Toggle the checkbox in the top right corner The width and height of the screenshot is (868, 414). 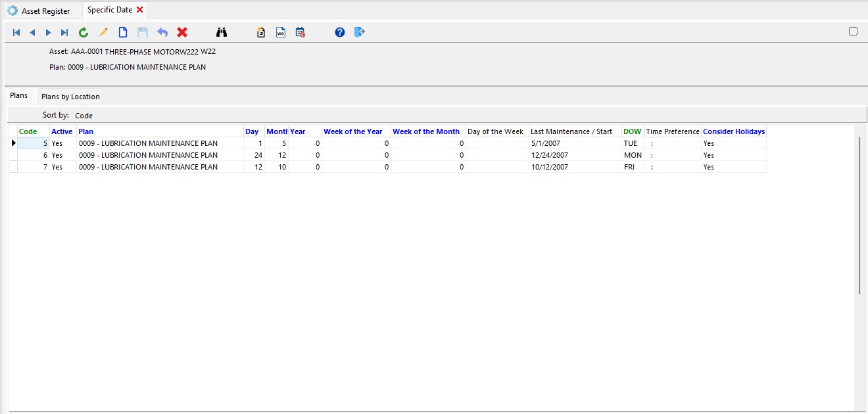click(x=854, y=31)
